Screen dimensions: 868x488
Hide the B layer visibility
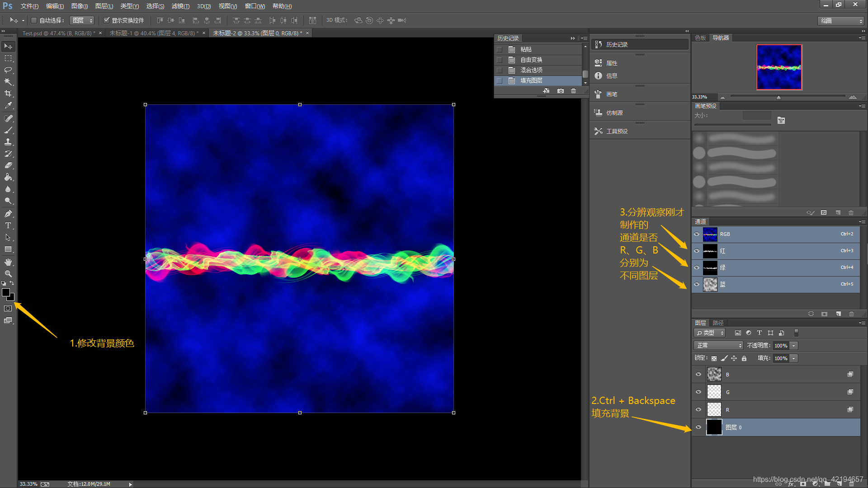(x=698, y=374)
